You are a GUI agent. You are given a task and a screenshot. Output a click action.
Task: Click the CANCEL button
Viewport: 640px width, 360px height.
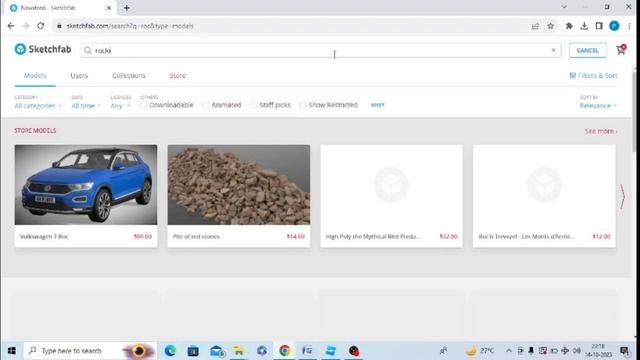coord(587,50)
